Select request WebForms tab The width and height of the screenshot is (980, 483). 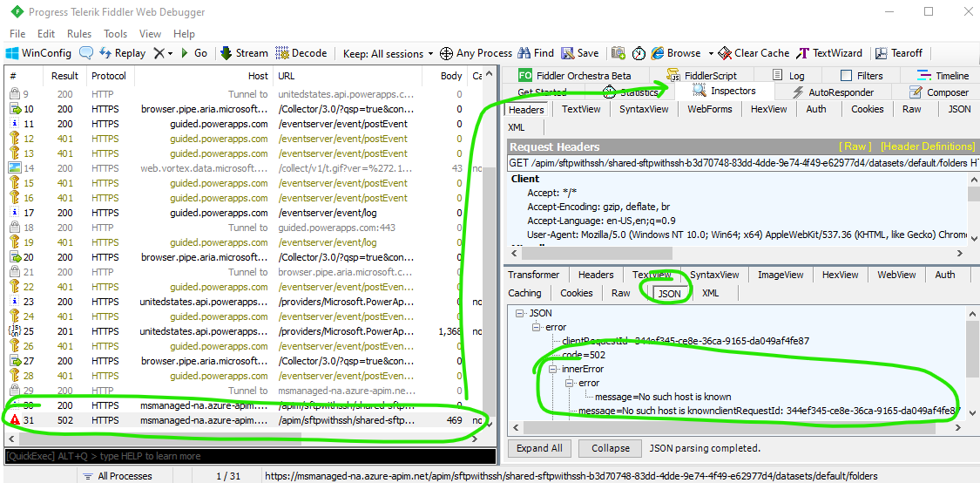pos(709,109)
